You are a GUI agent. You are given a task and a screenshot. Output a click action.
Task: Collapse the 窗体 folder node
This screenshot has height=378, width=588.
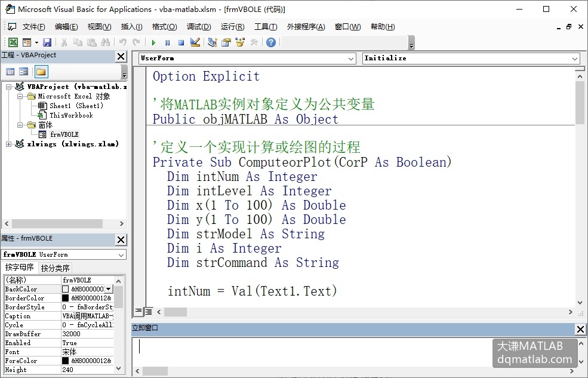pos(20,125)
